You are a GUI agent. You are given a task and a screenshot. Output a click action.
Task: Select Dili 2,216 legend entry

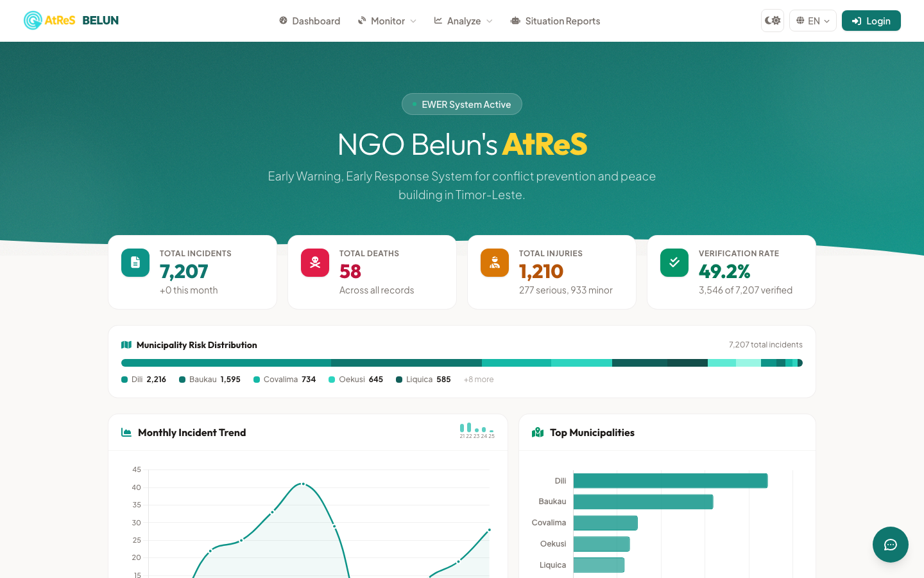coord(144,380)
